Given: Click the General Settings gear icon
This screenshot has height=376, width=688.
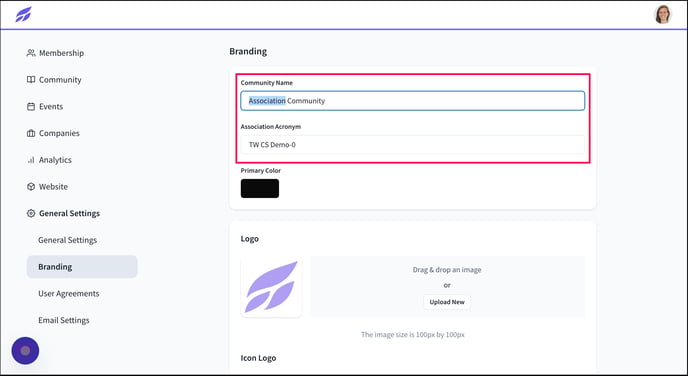Looking at the screenshot, I should (31, 214).
